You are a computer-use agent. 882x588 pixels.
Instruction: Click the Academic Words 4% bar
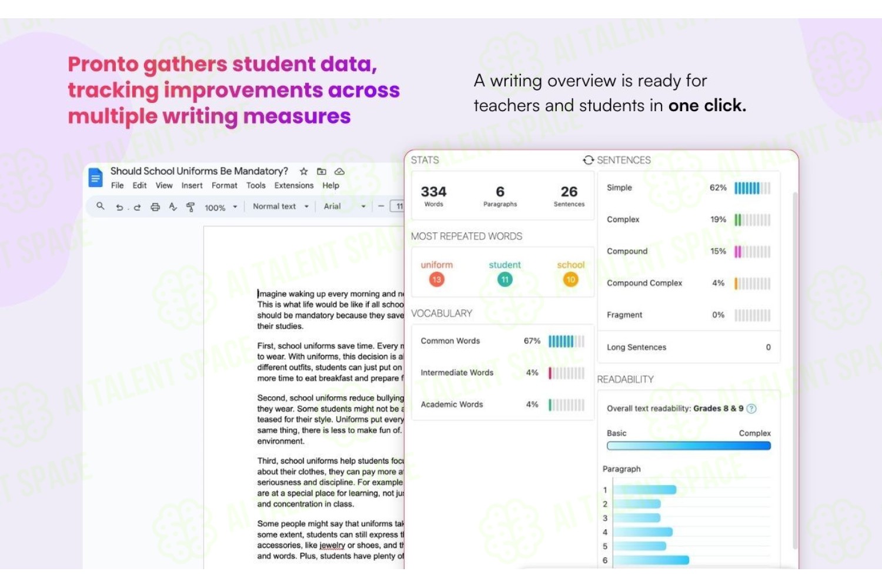click(x=566, y=405)
